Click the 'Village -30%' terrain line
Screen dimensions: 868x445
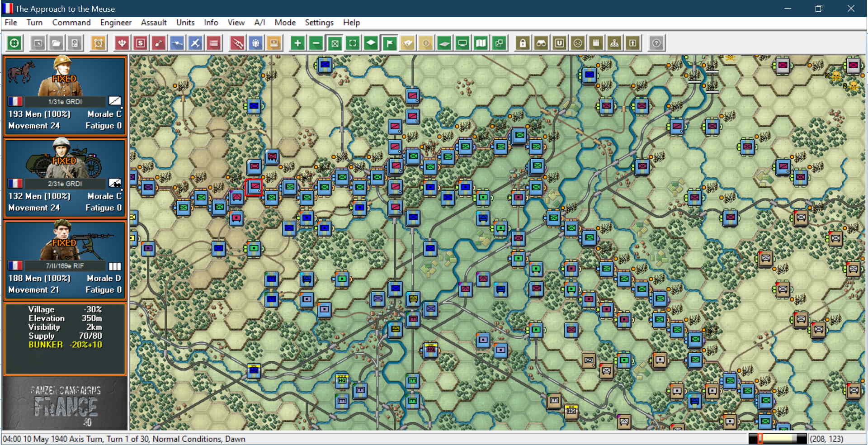[65, 309]
